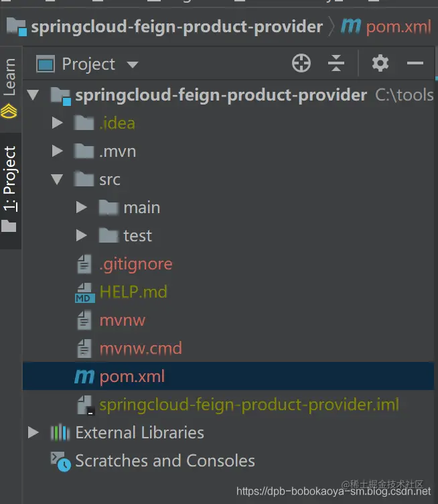438x504 pixels.
Task: Collapse the src folder arrow
Action: pos(57,180)
